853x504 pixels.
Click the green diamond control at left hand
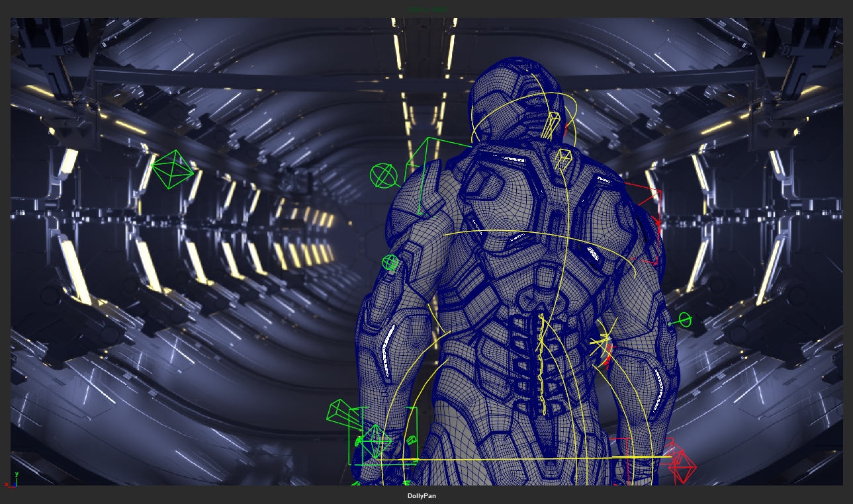coord(376,441)
